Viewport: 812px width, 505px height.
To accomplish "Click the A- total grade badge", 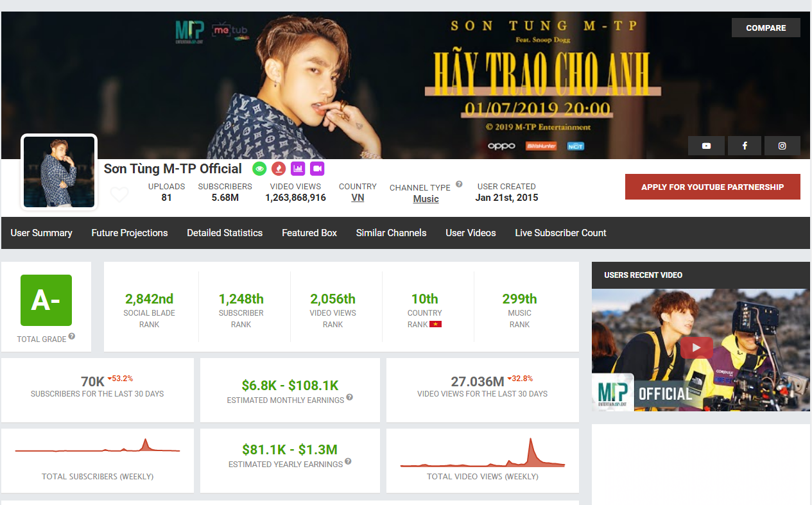I will (46, 300).
